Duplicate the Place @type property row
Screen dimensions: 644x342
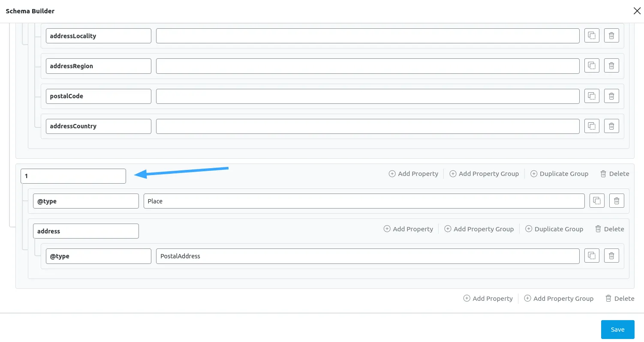click(597, 201)
